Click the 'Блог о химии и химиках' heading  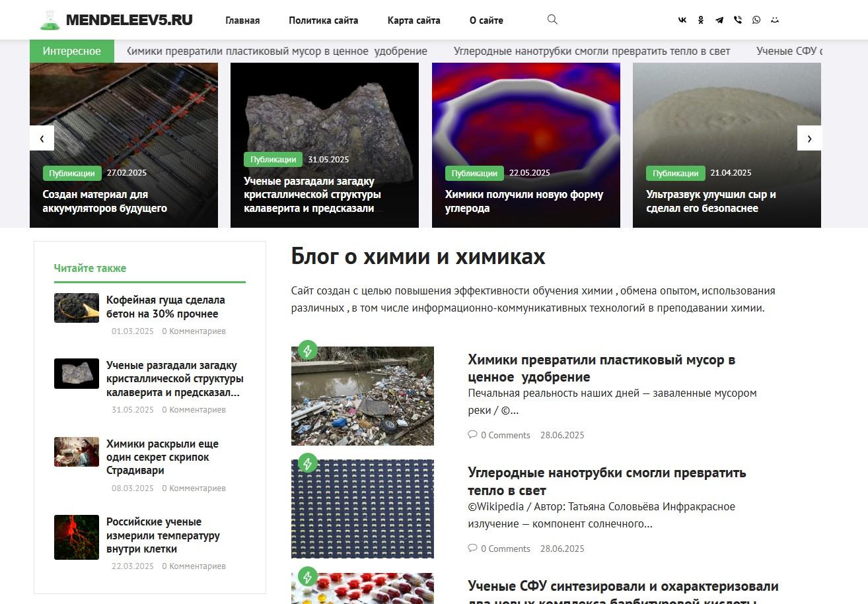(x=418, y=256)
